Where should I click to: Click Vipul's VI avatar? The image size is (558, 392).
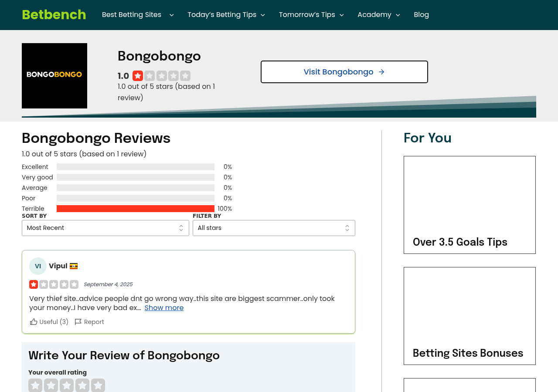(x=38, y=266)
